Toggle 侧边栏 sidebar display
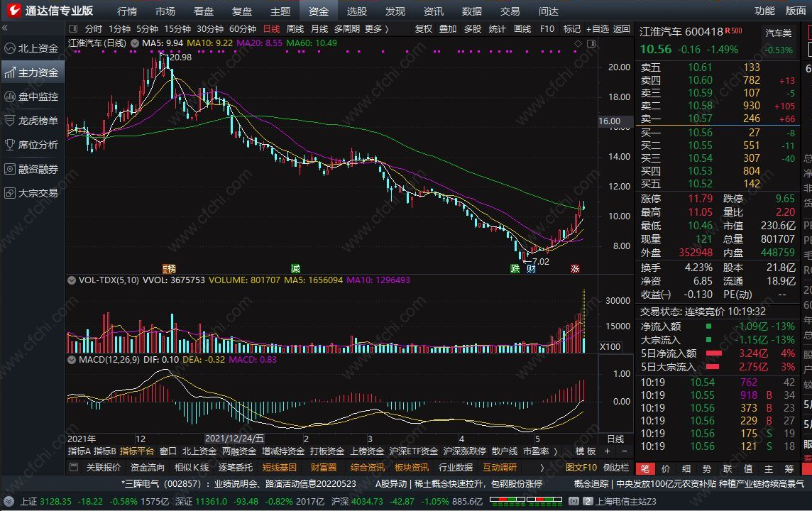Viewport: 812px width, 511px height. [615, 468]
